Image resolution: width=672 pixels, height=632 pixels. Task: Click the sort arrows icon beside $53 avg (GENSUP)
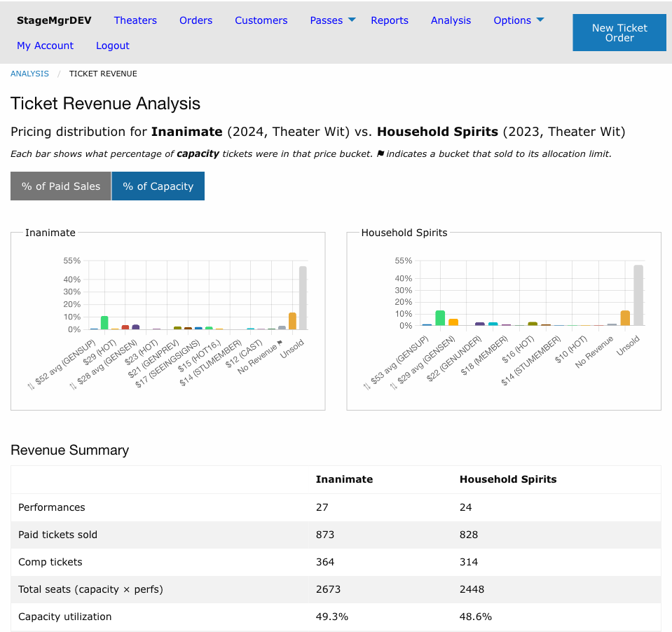coord(367,386)
